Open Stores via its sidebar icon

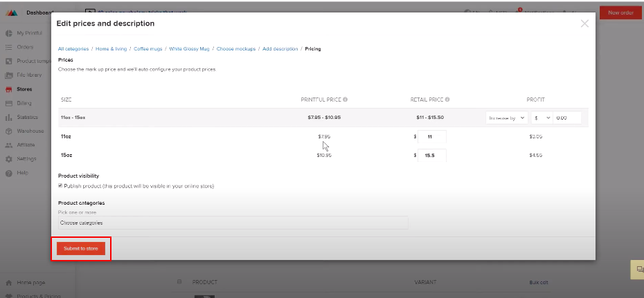click(8, 89)
